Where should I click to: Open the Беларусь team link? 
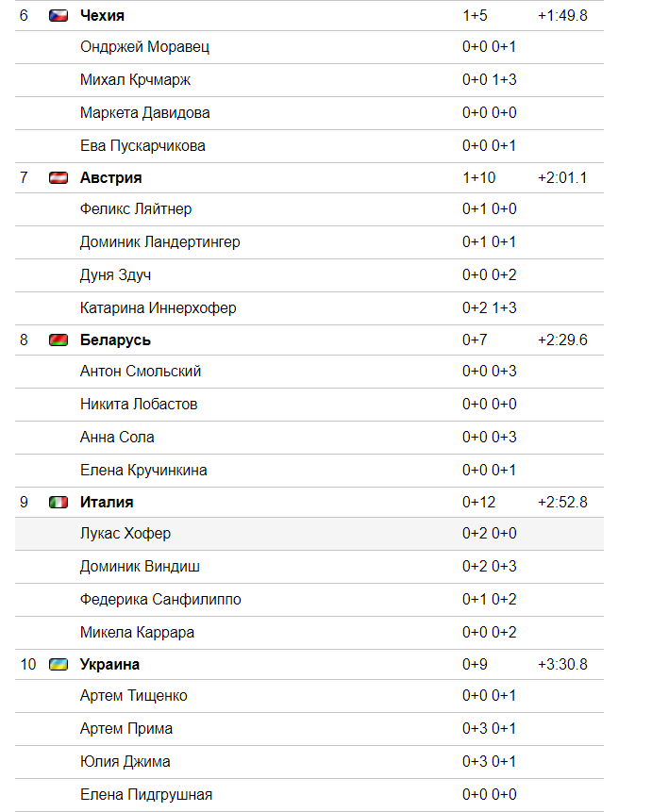(115, 340)
